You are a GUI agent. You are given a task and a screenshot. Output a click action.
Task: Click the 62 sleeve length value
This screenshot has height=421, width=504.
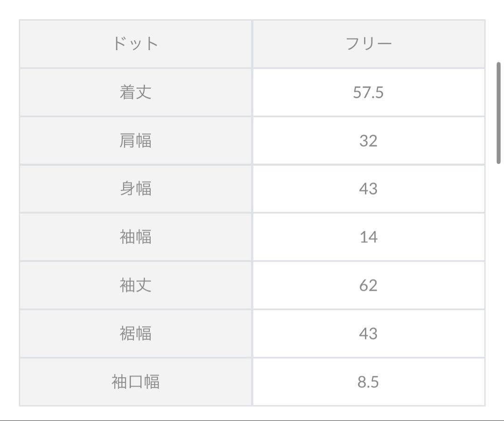pyautogui.click(x=369, y=285)
